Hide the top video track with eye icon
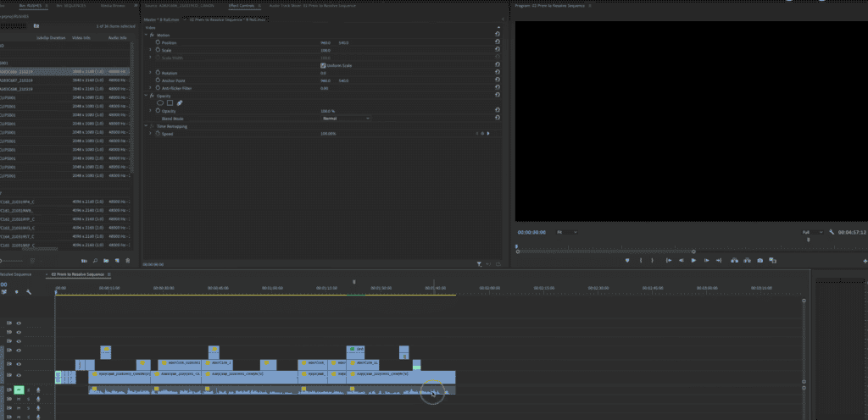 coord(19,323)
